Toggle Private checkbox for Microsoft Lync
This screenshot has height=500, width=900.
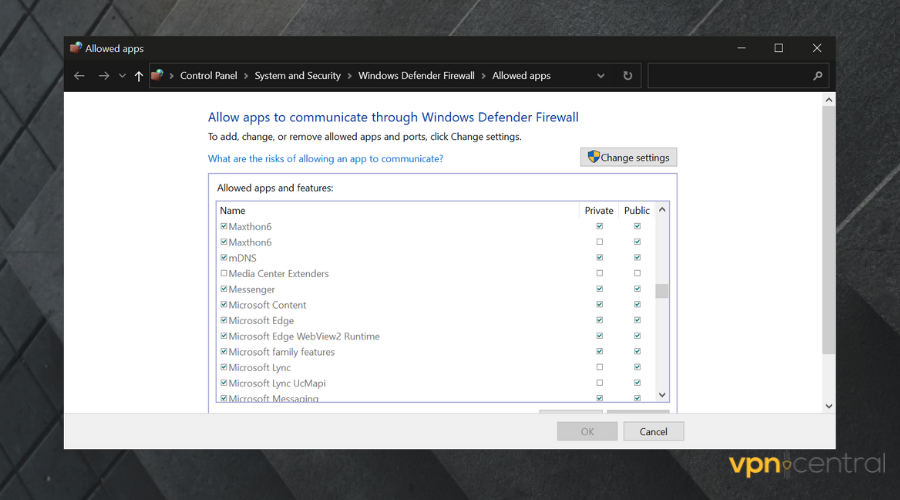pyautogui.click(x=599, y=367)
